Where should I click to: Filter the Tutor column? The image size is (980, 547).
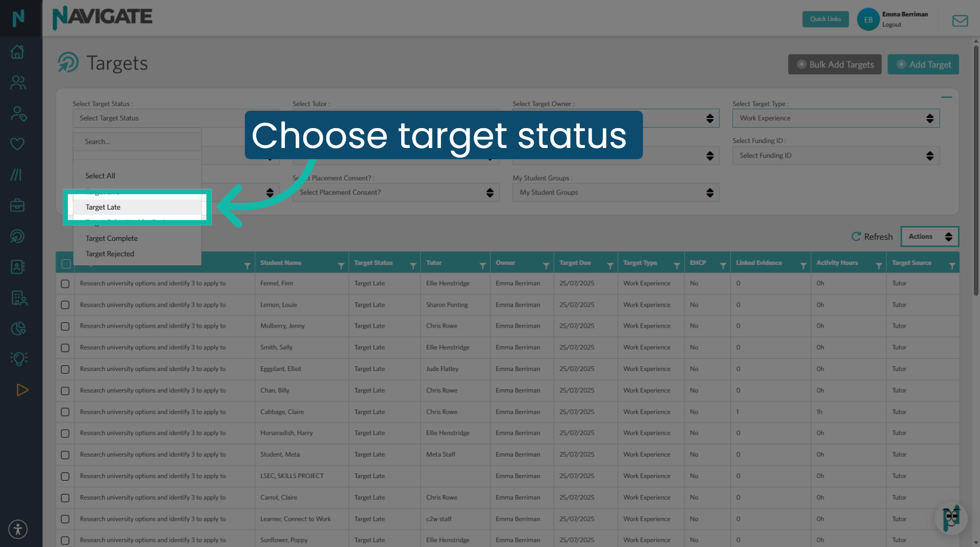click(x=482, y=266)
